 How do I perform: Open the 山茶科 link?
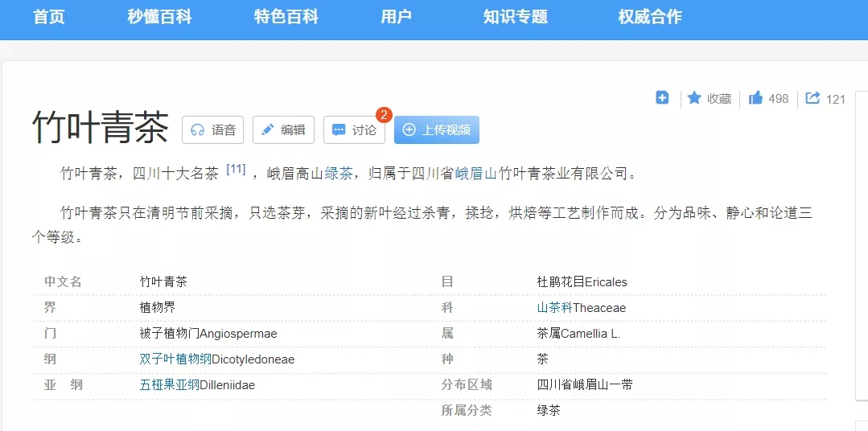(555, 308)
